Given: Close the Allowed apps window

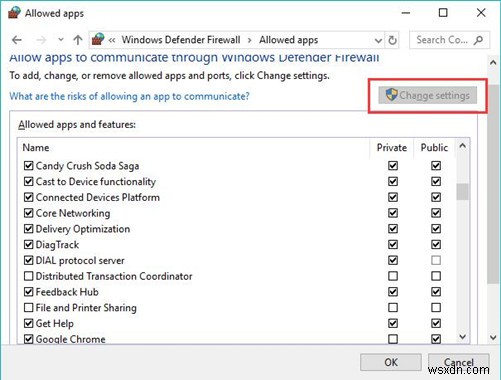Looking at the screenshot, I should click(x=481, y=13).
